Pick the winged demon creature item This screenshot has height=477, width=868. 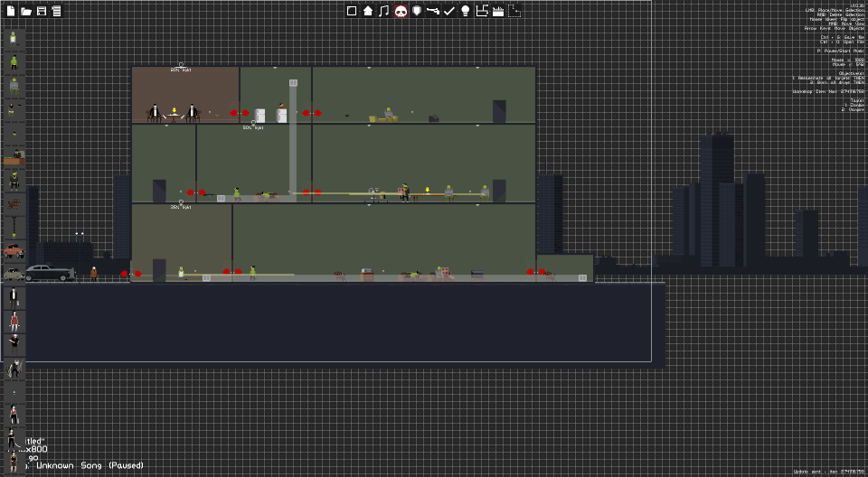pyautogui.click(x=14, y=368)
